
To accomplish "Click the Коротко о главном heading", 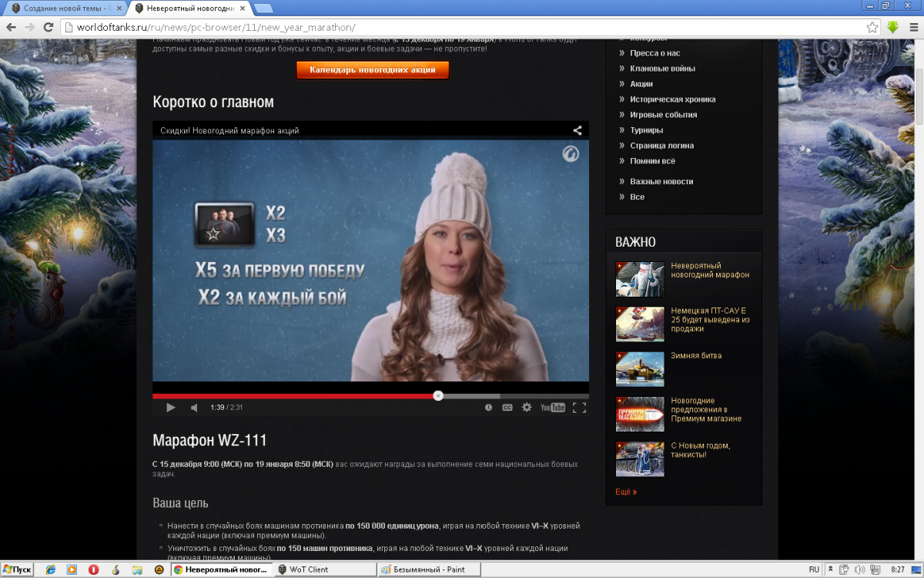I will (213, 102).
